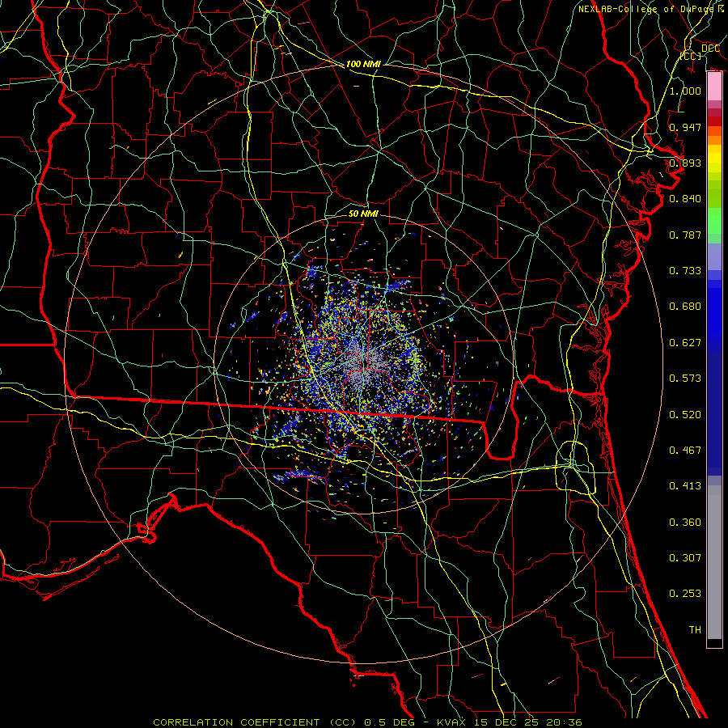728x728 pixels.
Task: Click the 0.840 legend value
Action: (x=685, y=199)
